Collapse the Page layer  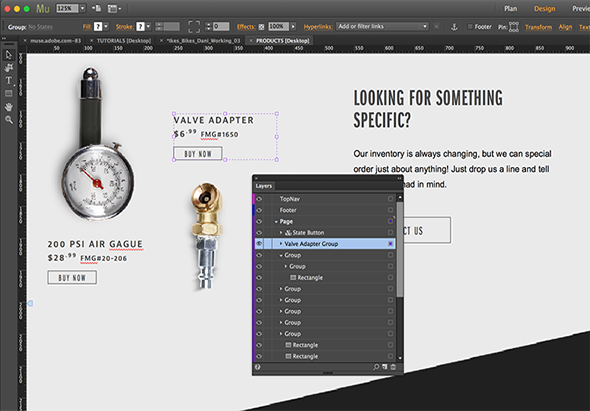click(x=276, y=222)
